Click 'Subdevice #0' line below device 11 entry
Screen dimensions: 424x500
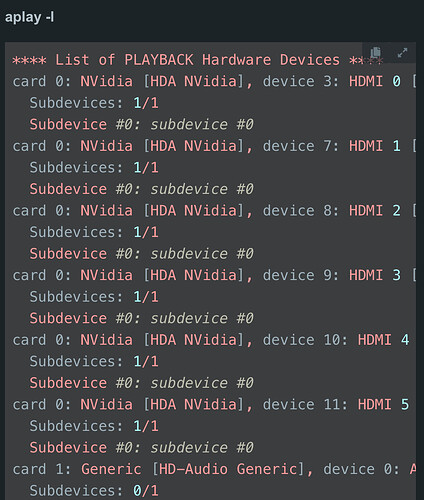(142, 448)
